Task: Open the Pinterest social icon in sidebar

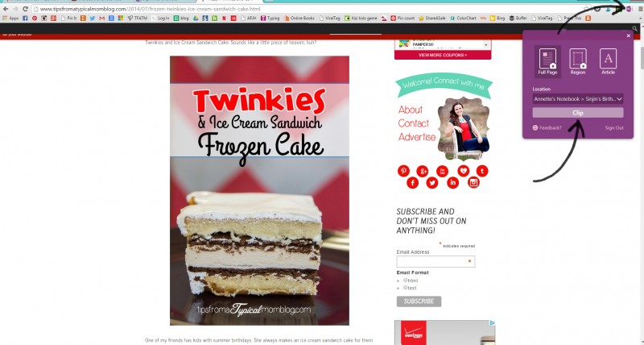Action: (x=403, y=171)
